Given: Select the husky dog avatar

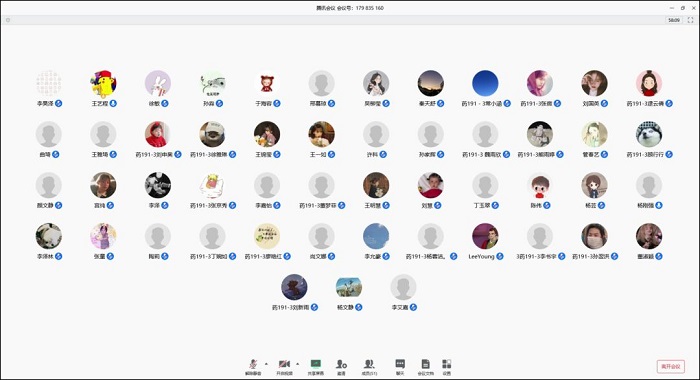Looking at the screenshot, I should [649, 134].
